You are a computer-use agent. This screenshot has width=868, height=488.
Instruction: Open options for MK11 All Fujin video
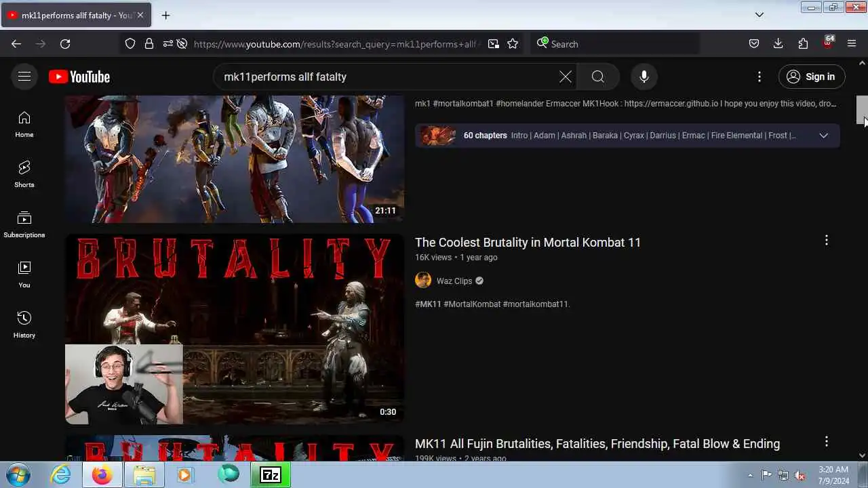pos(826,442)
